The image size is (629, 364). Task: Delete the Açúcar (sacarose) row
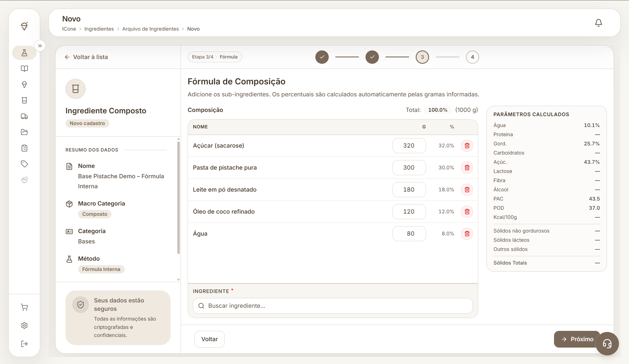click(x=467, y=146)
